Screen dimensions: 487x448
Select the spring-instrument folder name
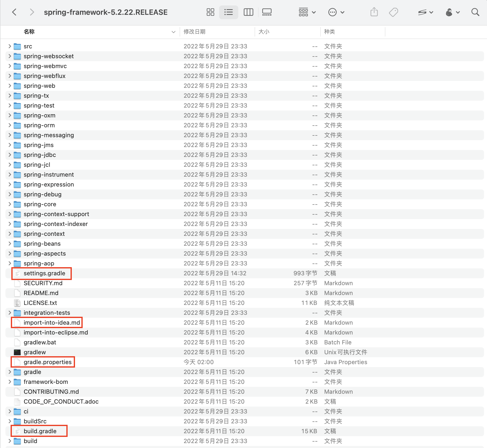click(x=49, y=174)
